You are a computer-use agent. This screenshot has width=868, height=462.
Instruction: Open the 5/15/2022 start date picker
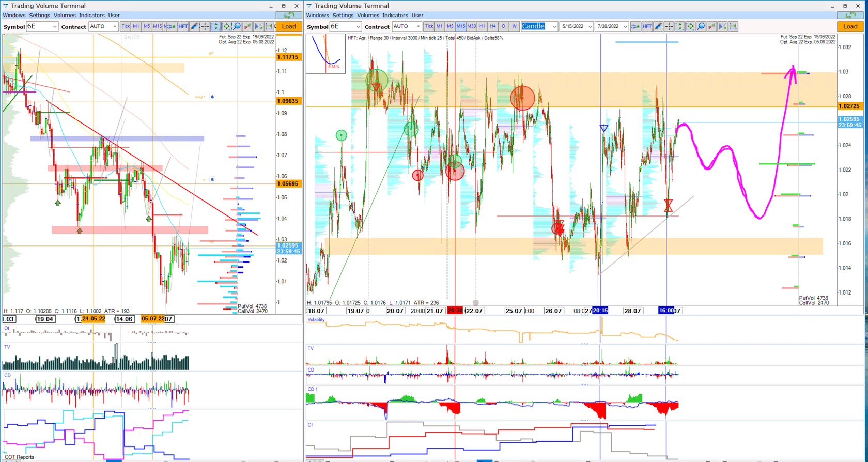(576, 26)
